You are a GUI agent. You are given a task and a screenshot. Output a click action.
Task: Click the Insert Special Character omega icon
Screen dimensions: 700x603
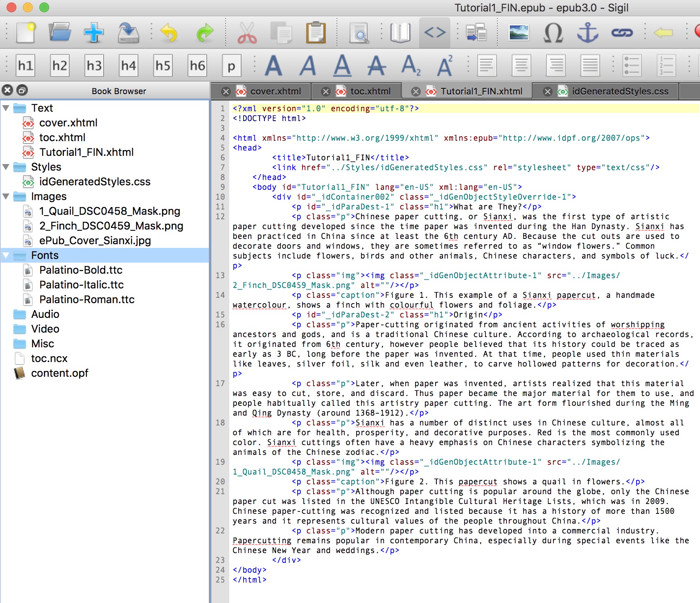553,33
